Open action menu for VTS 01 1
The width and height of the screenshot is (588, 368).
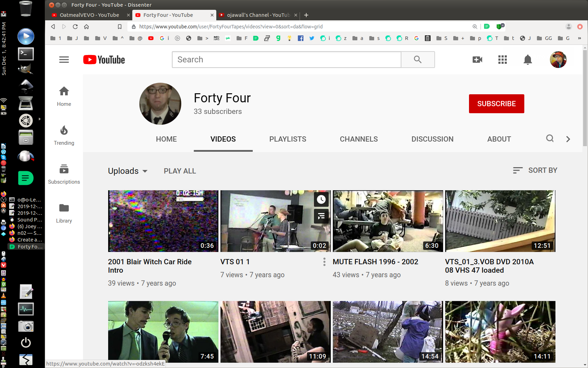324,262
